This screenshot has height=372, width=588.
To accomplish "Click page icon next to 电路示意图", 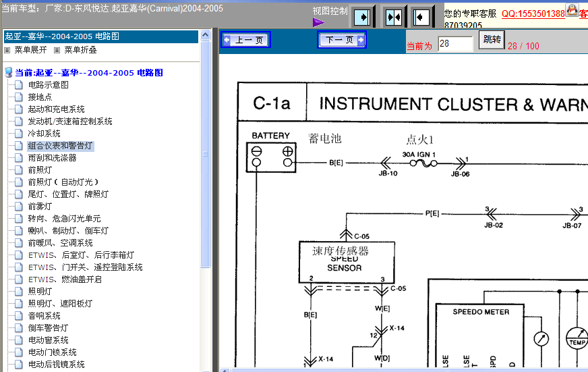I will 19,85.
